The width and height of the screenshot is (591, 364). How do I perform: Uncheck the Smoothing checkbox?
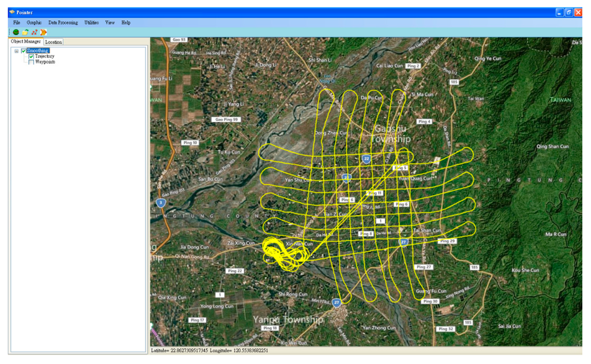pos(24,51)
